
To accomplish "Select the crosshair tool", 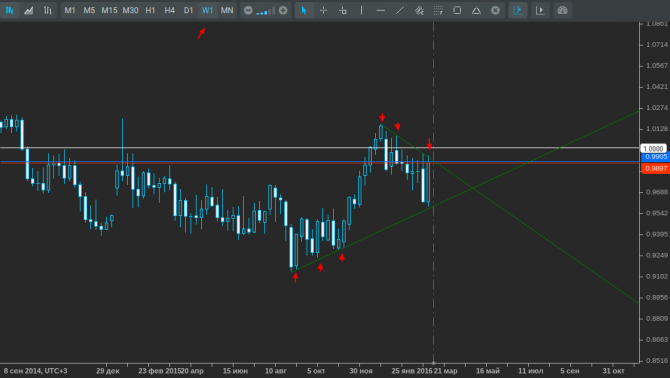I will click(323, 10).
